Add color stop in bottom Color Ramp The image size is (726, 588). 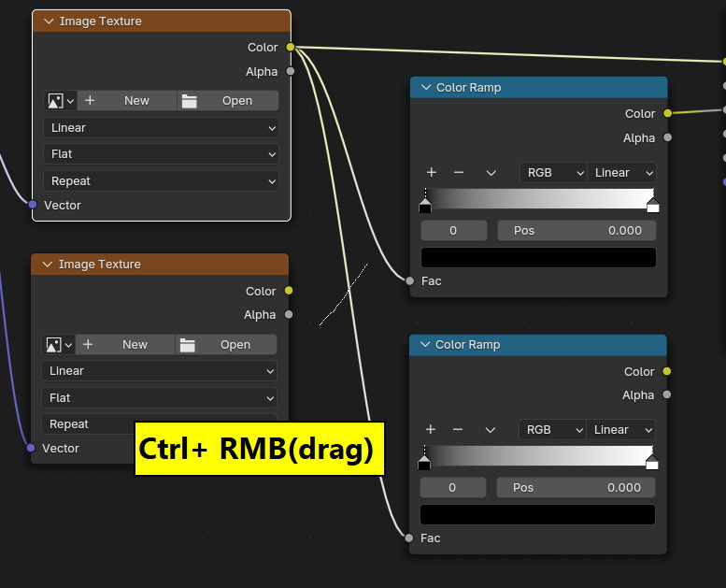431,429
